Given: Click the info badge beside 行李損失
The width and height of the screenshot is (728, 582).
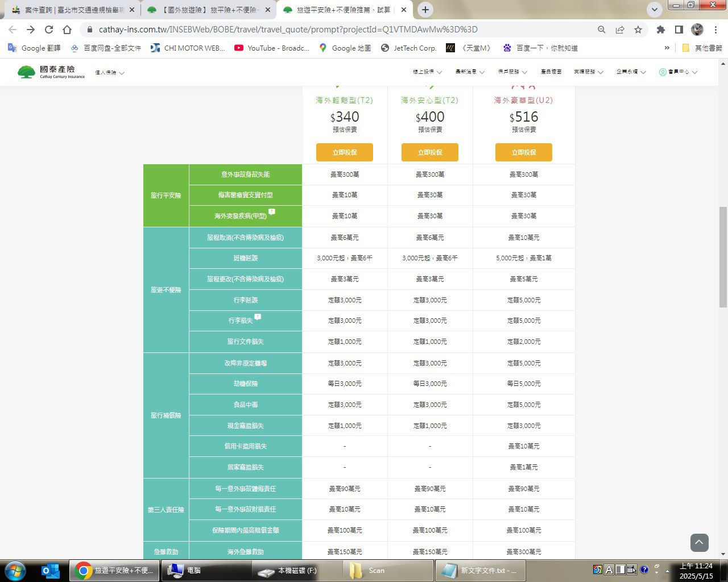Looking at the screenshot, I should point(258,317).
